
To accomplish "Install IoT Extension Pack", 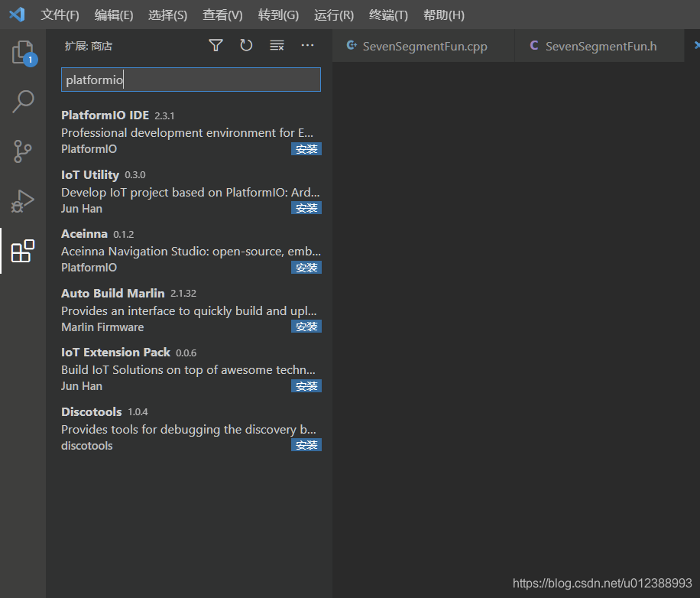I will (306, 386).
